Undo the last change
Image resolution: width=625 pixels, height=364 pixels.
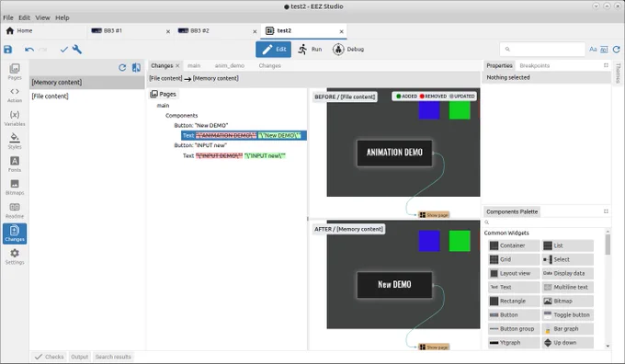pyautogui.click(x=29, y=50)
